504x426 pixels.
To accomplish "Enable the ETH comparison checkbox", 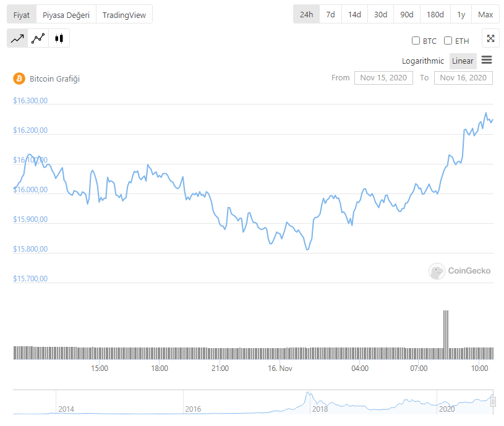I will pos(448,41).
